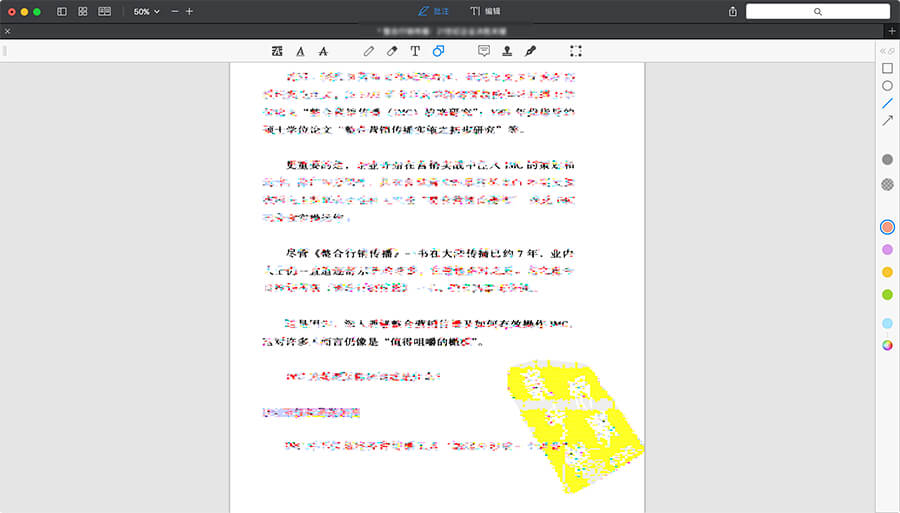Screen dimensions: 900x513
Task: Select the shapes tool
Action: [439, 51]
